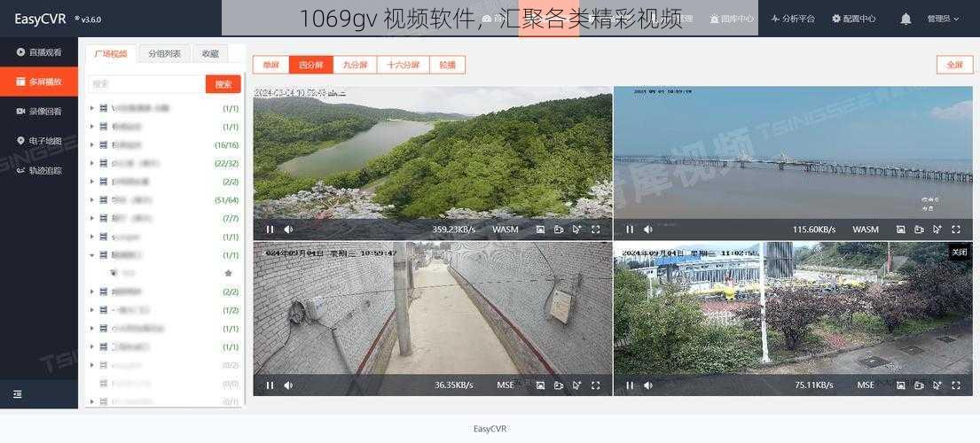The width and height of the screenshot is (980, 443).
Task: Focus the device search input field
Action: click(146, 84)
